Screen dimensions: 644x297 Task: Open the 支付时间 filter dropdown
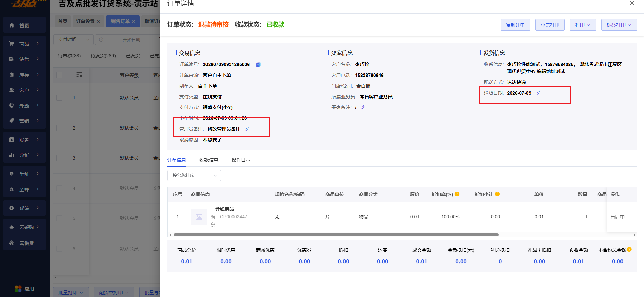point(74,40)
